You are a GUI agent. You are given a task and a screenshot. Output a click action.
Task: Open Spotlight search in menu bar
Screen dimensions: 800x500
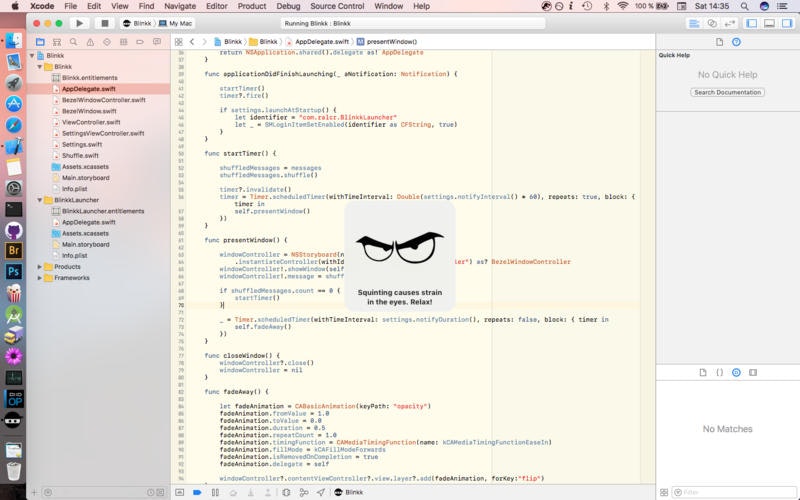tap(744, 6)
